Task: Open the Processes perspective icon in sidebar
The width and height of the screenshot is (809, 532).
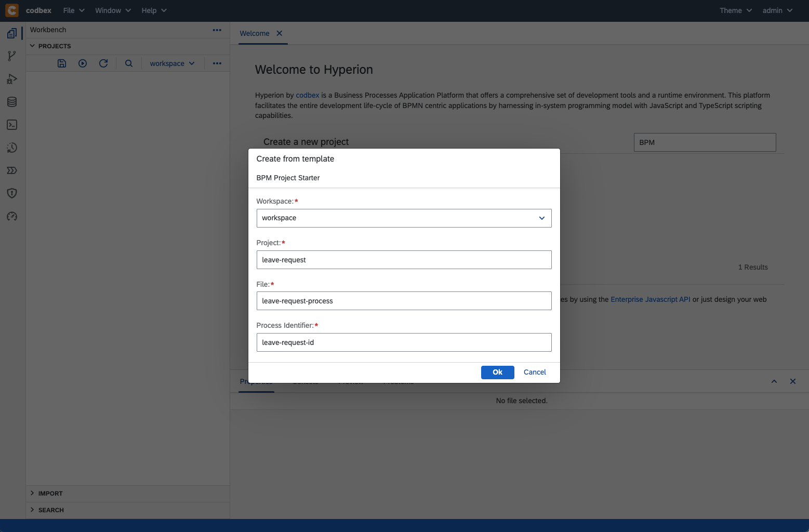Action: [x=12, y=170]
